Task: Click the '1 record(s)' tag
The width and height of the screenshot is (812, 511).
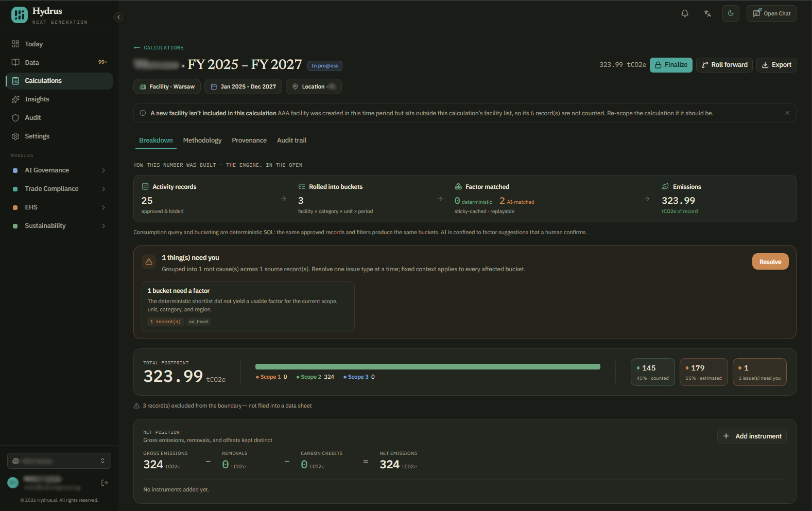Action: [x=166, y=322]
